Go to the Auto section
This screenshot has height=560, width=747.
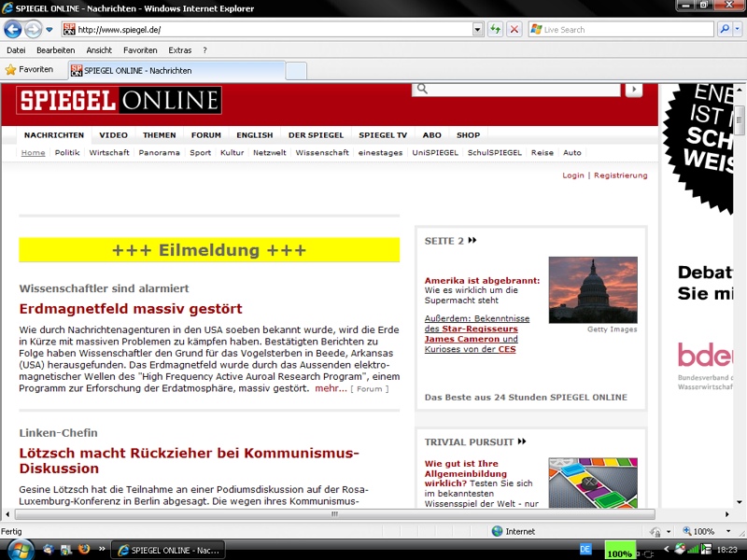(572, 153)
